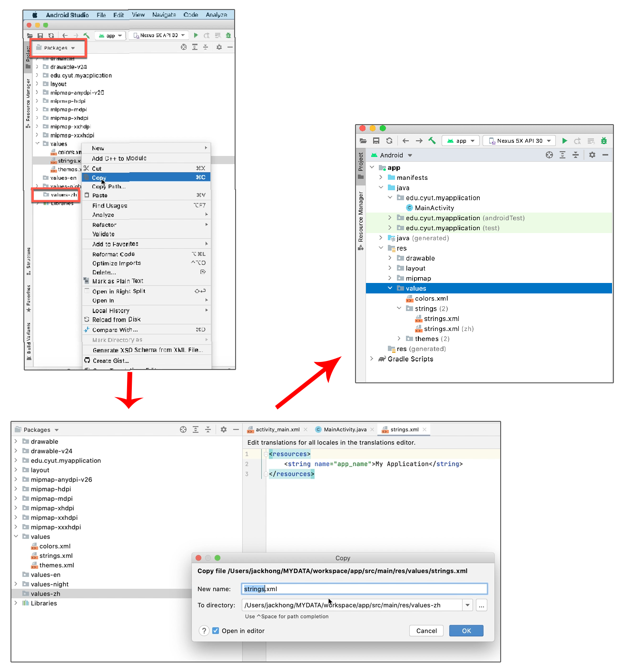Viewport: 632px width, 672px height.
Task: Click the Sync refresh icon in right window toolbar
Action: [x=389, y=141]
